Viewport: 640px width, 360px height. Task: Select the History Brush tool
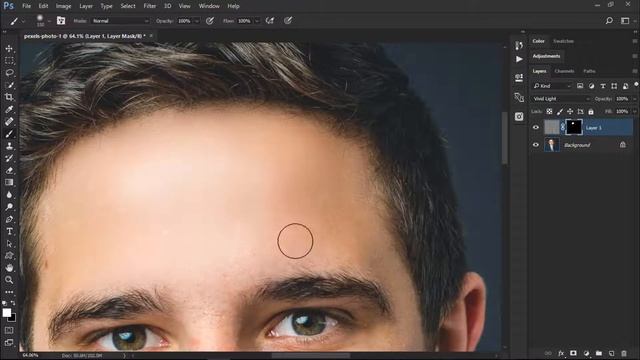[9, 158]
